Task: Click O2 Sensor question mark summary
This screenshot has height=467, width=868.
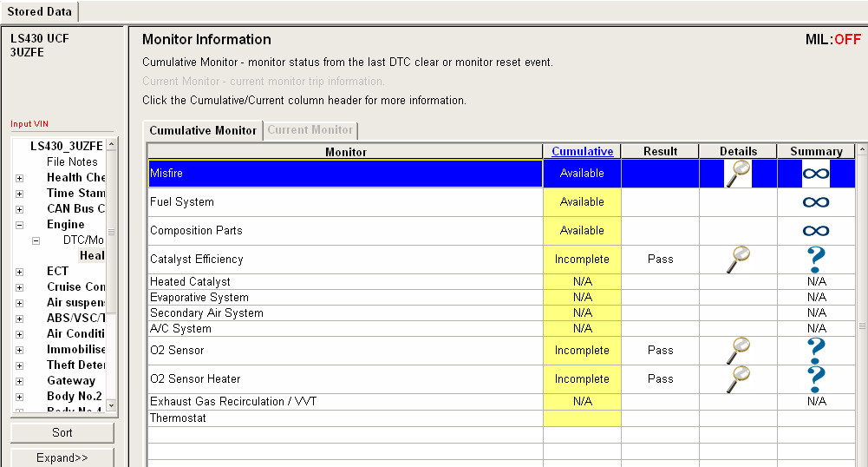Action: coord(816,350)
